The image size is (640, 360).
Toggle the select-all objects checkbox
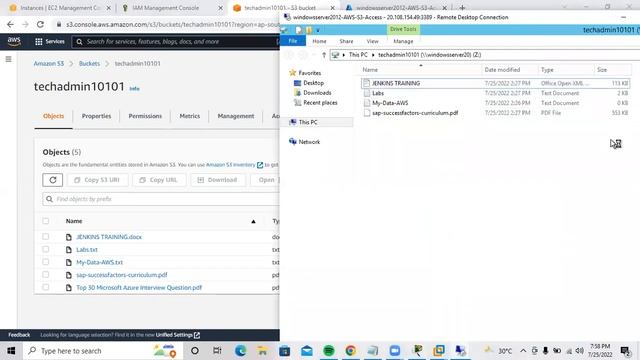click(46, 221)
